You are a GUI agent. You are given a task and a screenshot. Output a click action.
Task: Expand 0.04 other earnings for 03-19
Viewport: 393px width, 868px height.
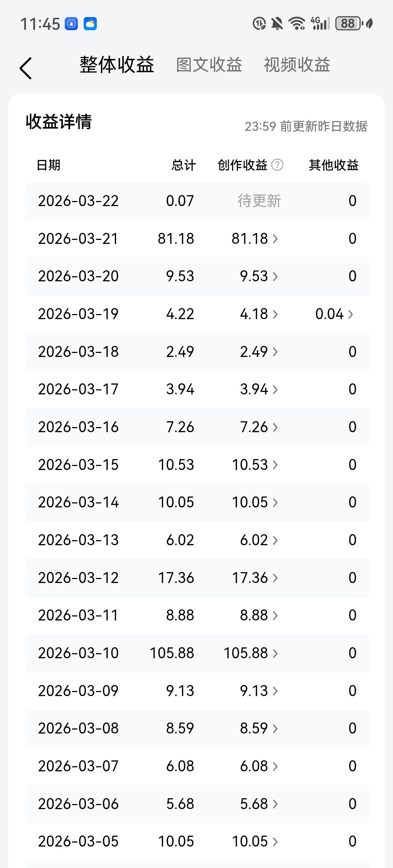(x=334, y=314)
